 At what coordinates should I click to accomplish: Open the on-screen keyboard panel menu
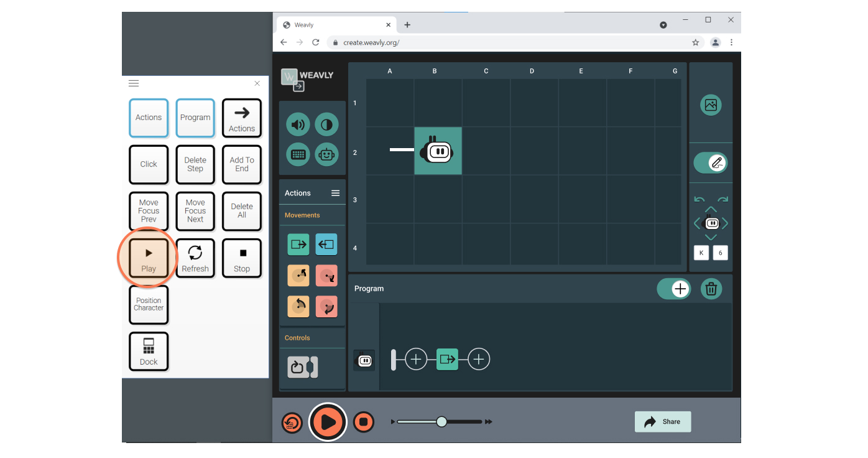click(134, 83)
